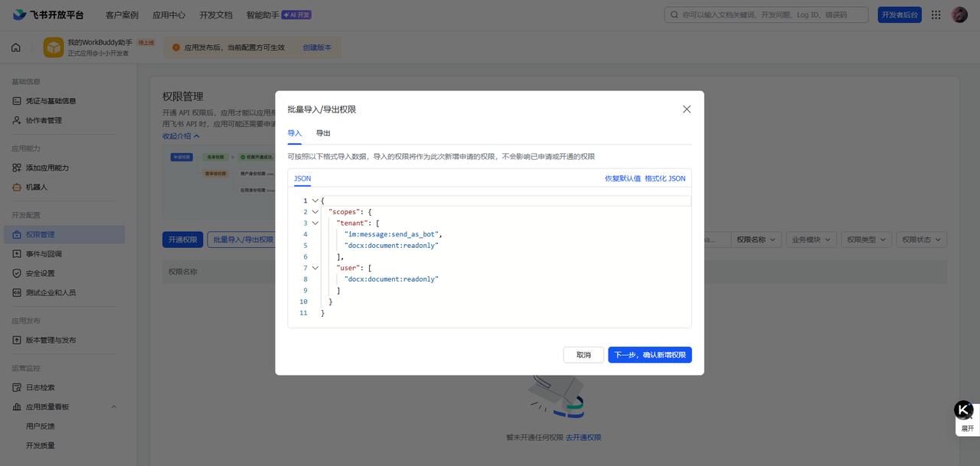Close the 批量导入/导出权限 dialog

[687, 109]
